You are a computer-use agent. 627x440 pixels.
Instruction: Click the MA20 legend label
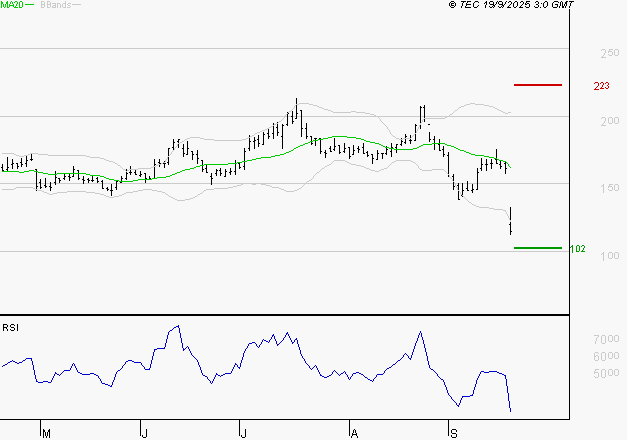pos(12,5)
